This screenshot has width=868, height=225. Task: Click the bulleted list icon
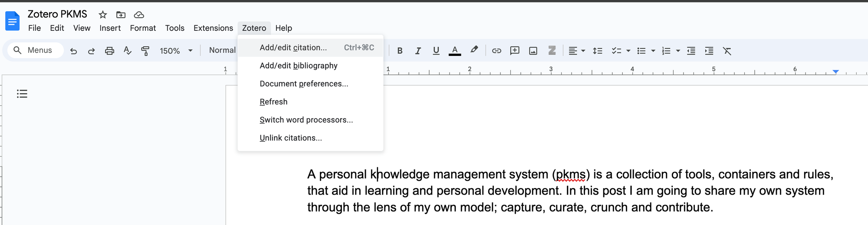pos(641,51)
